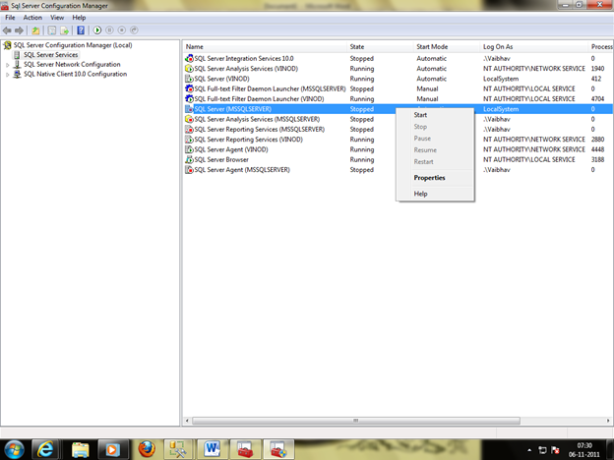Click the Windows Start orb
This screenshot has width=614, height=460.
click(x=14, y=449)
